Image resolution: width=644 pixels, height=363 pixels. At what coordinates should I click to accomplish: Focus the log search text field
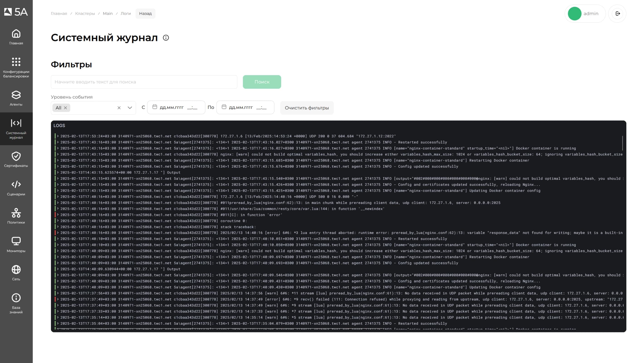[144, 82]
